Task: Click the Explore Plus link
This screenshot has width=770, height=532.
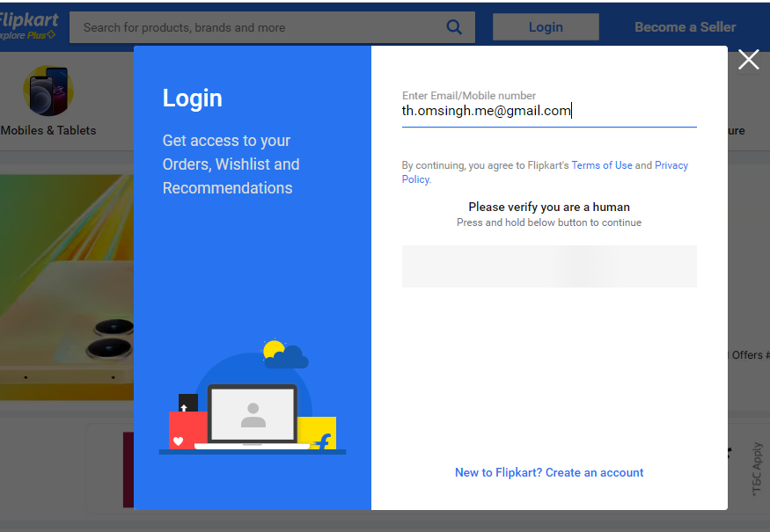Action: [x=27, y=35]
